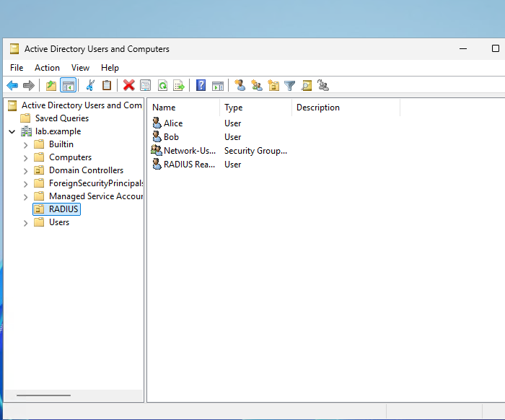Select the Network-Us... group name
This screenshot has width=505, height=420.
click(x=190, y=151)
